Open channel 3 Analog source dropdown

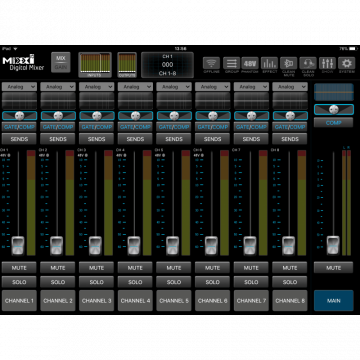97,87
